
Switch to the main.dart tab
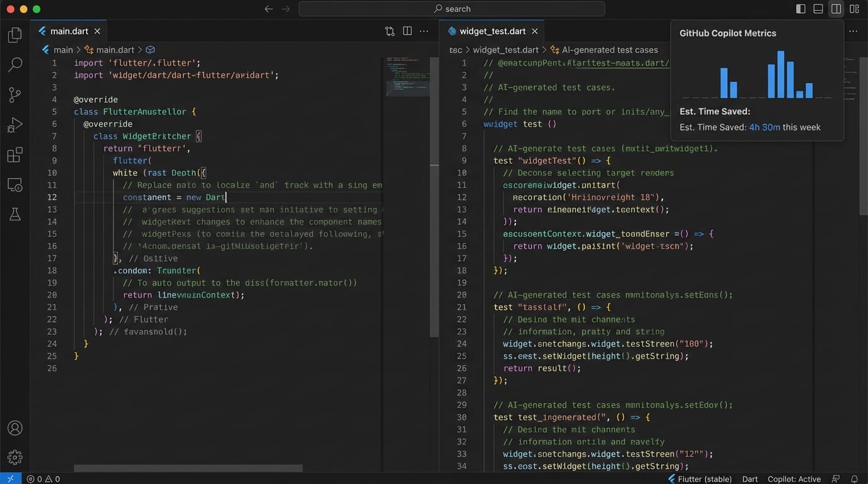click(69, 30)
